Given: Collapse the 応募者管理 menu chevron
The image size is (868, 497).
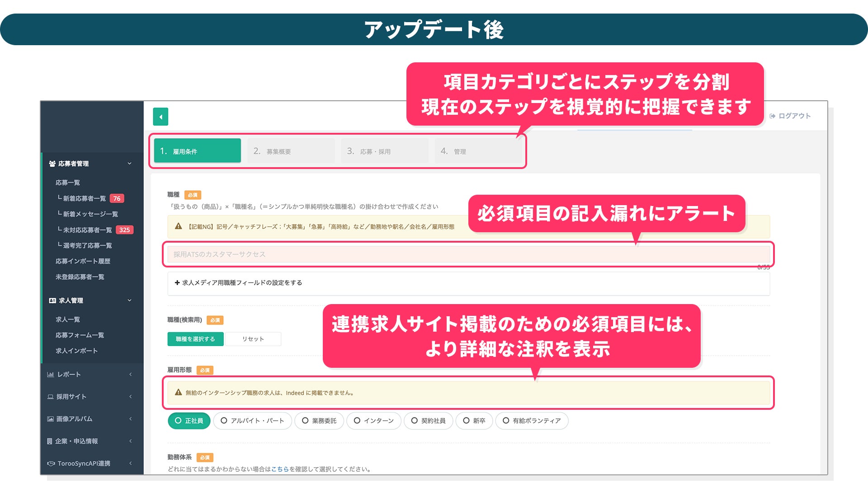Looking at the screenshot, I should (130, 164).
